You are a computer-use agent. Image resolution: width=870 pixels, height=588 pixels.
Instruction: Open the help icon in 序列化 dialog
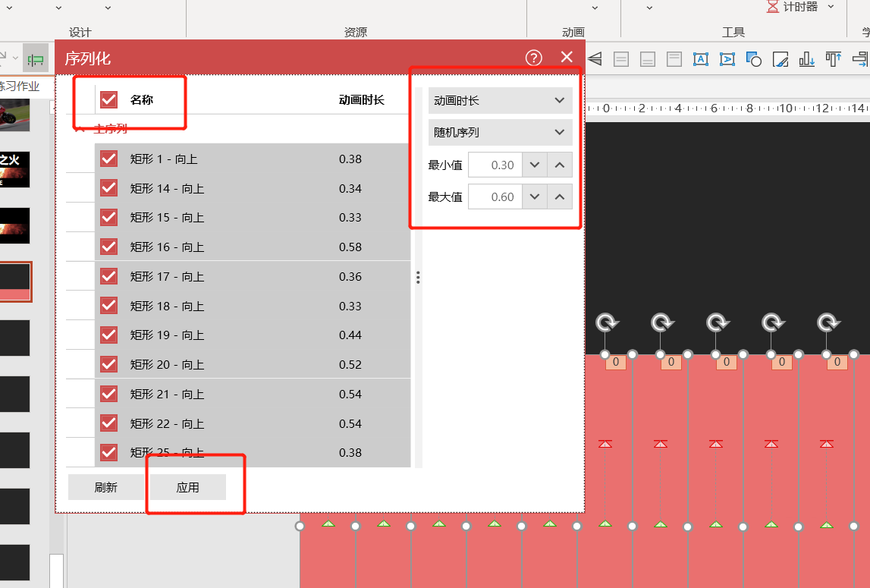(x=533, y=57)
